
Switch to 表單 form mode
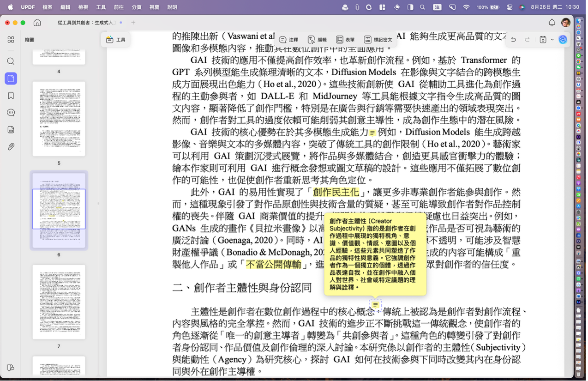pos(346,40)
